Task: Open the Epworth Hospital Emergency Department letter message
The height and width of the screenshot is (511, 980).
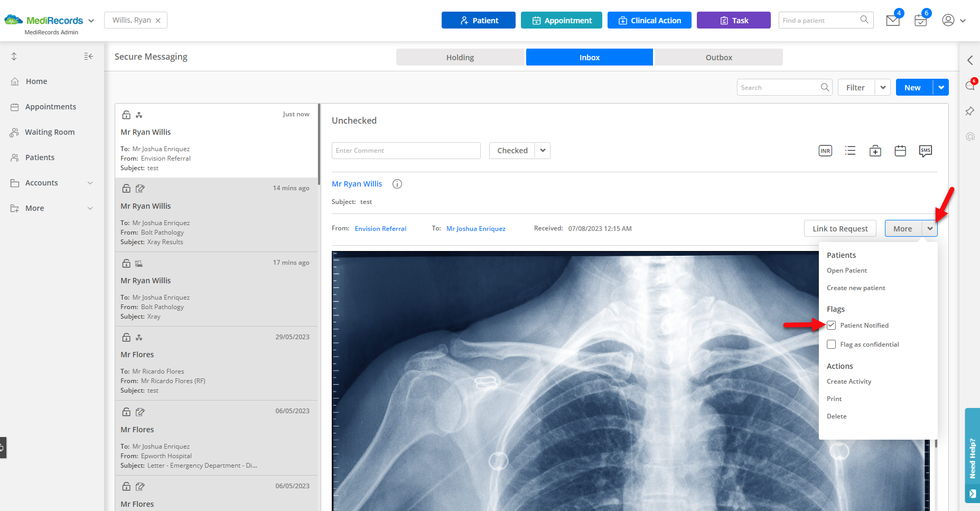Action: pos(217,438)
